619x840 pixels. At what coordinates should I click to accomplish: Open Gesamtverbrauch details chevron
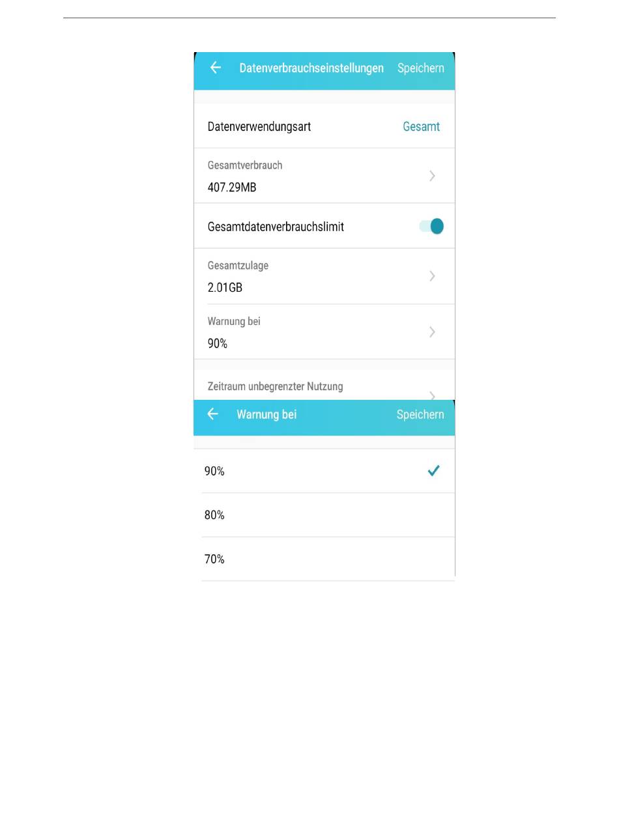432,176
